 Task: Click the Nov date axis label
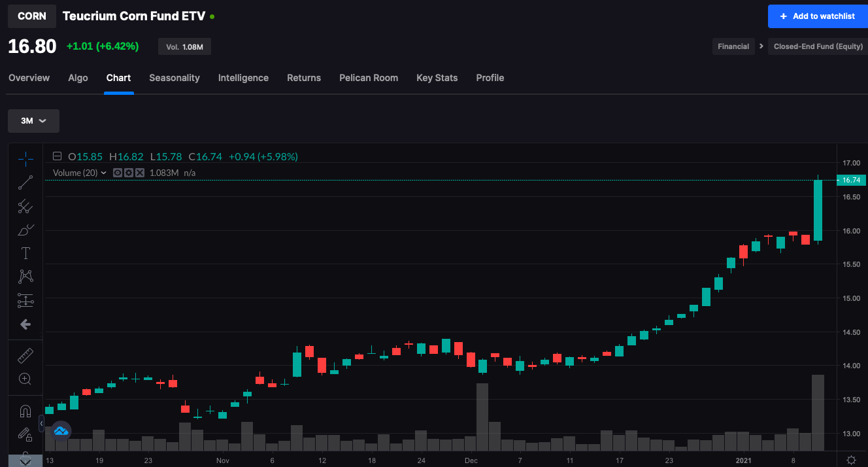(x=223, y=460)
